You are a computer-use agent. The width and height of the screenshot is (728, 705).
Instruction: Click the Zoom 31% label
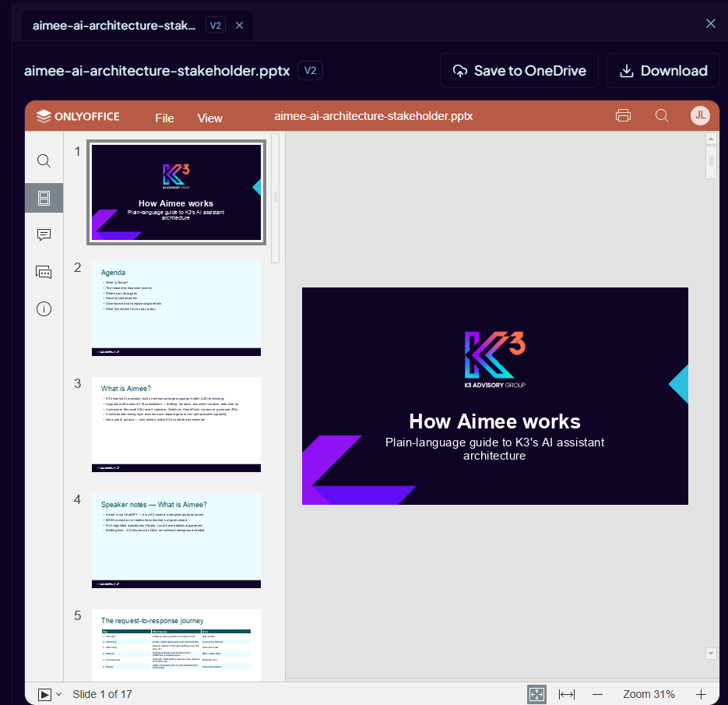(649, 694)
